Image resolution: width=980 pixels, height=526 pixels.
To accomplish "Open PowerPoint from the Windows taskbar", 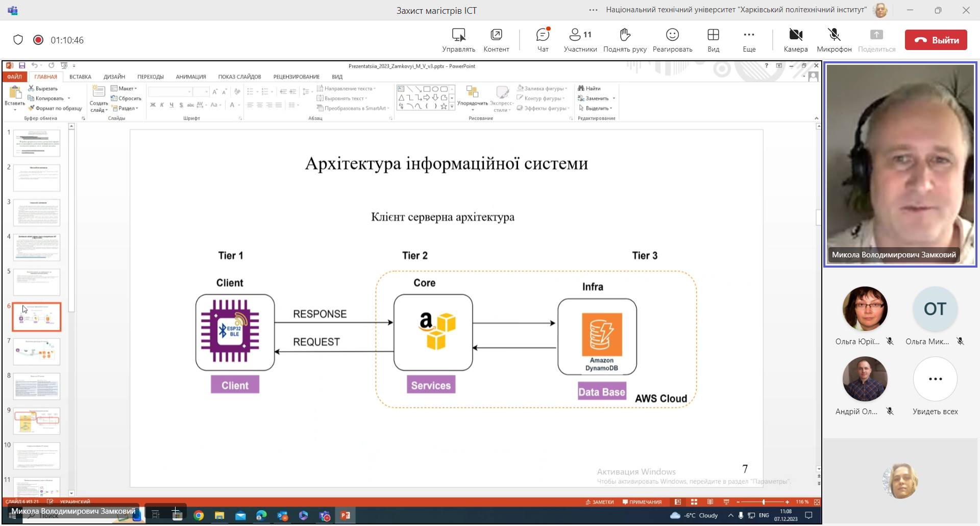I will click(x=346, y=515).
